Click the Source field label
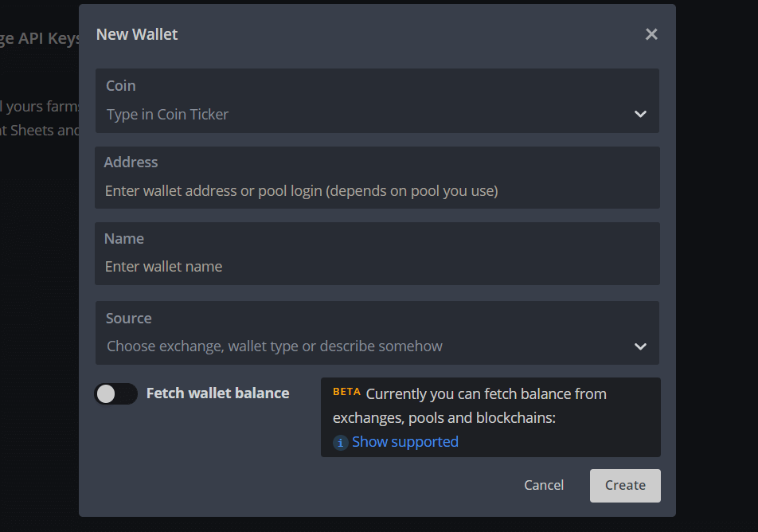The height and width of the screenshot is (532, 758). pos(129,319)
